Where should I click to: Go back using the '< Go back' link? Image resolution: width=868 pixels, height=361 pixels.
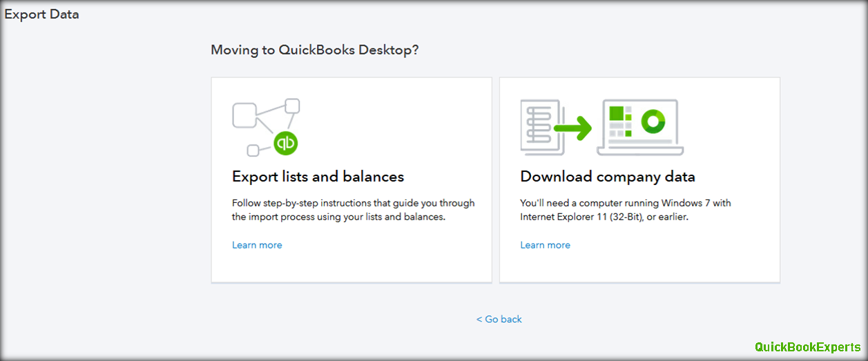click(x=499, y=319)
